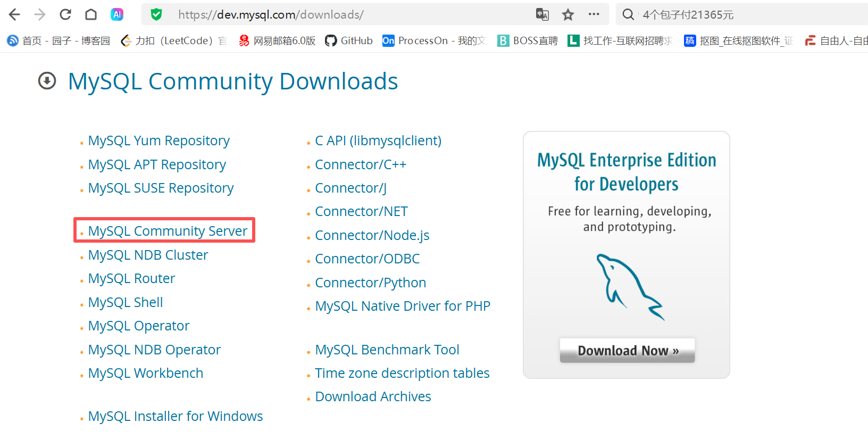Open GitHub bookmark
The height and width of the screenshot is (439, 868).
point(349,40)
